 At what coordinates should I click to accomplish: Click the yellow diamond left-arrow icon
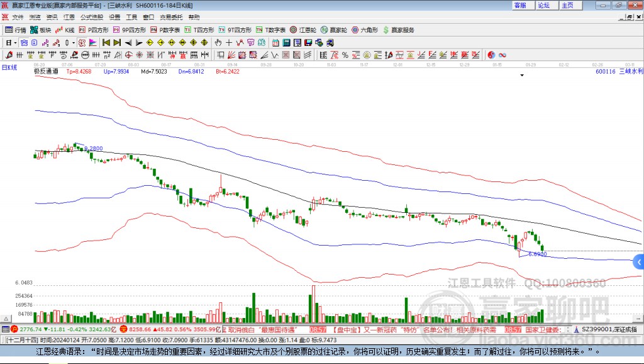(150, 43)
